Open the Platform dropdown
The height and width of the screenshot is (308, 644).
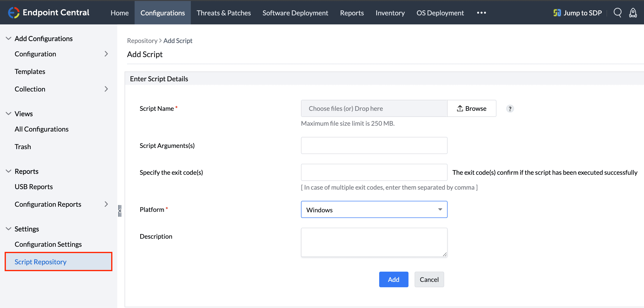[374, 210]
